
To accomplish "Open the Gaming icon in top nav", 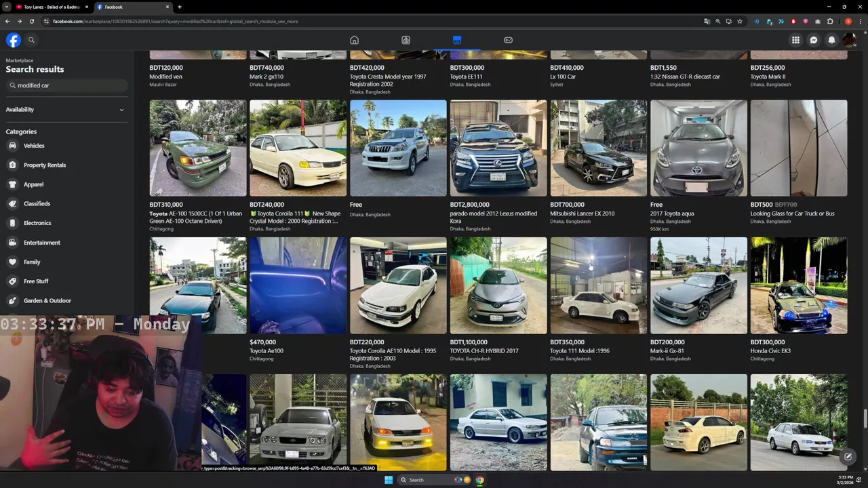I will coord(508,40).
